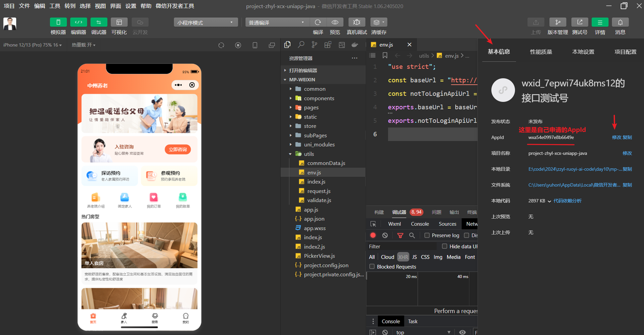Viewport: 644px width, 335px height.
Task: Click 修改 next to the AppId
Action: 616,137
